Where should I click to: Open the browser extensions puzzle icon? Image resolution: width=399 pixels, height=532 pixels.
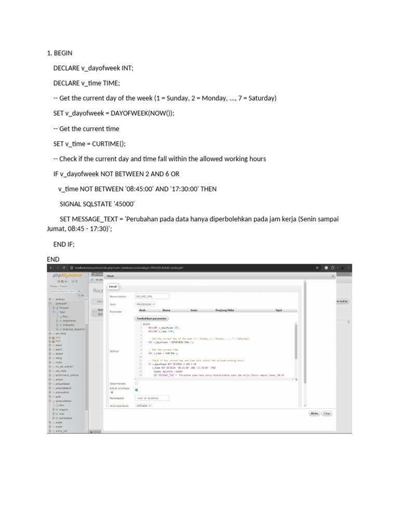332,268
